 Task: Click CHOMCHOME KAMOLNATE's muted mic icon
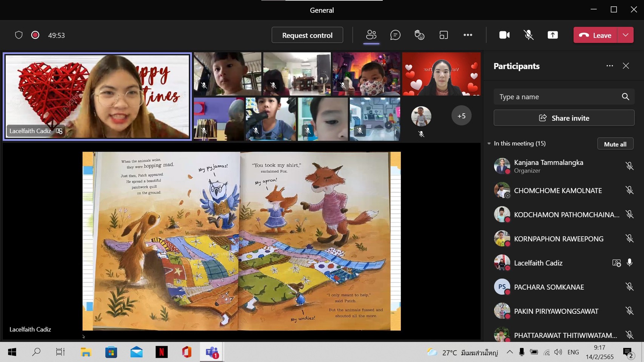pyautogui.click(x=629, y=190)
